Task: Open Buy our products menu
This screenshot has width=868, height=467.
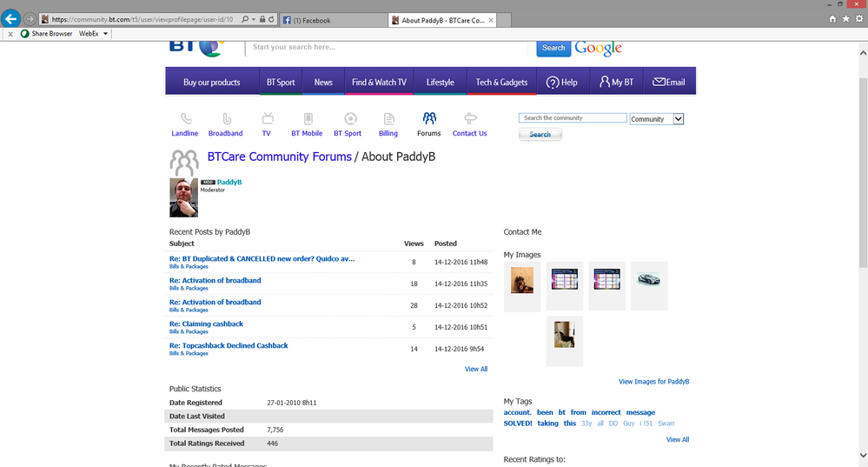Action: click(212, 82)
